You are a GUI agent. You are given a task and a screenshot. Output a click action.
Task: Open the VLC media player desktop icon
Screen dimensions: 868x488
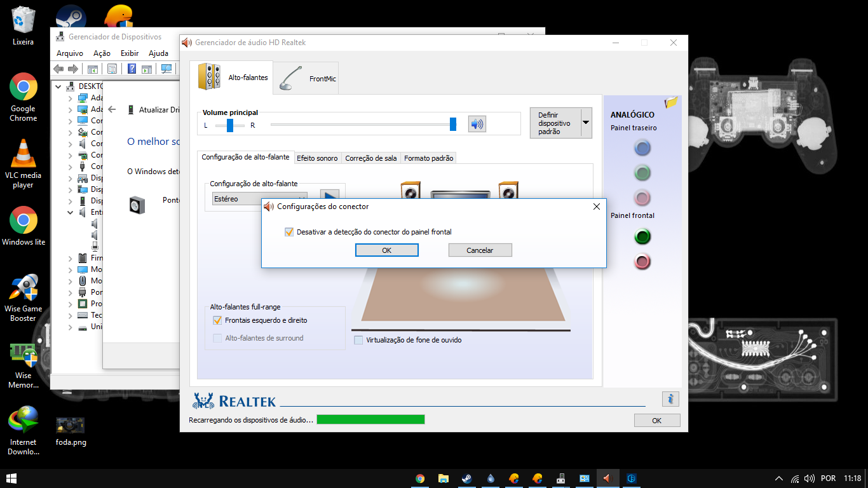point(23,164)
